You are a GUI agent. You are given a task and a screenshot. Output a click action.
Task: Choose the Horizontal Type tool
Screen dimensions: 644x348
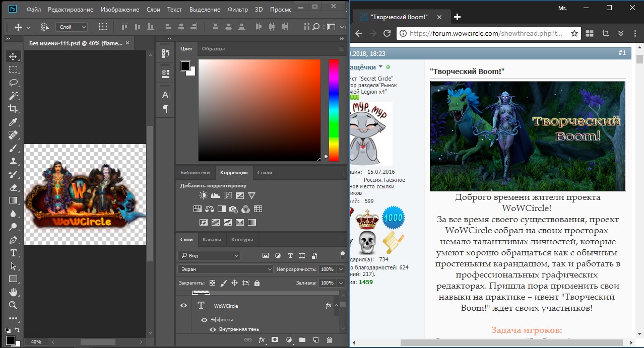coord(14,253)
